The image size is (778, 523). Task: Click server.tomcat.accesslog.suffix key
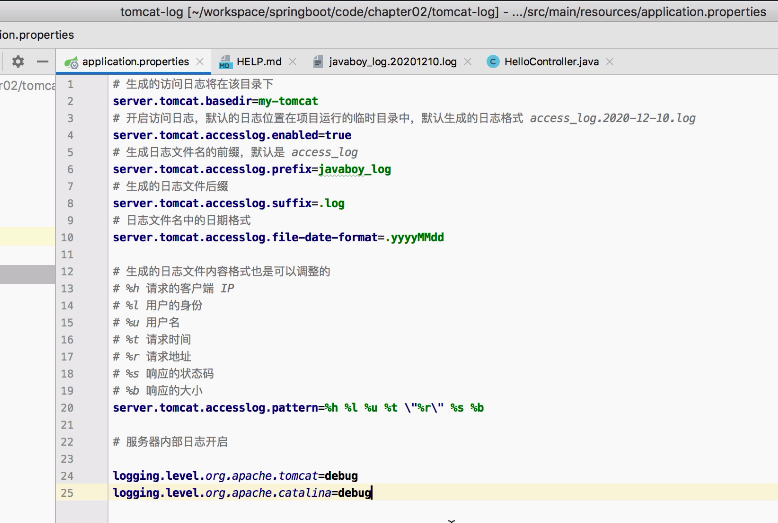point(212,203)
